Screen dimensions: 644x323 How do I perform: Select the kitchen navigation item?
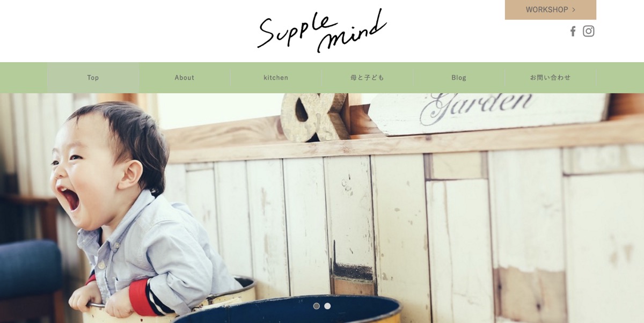pos(276,78)
